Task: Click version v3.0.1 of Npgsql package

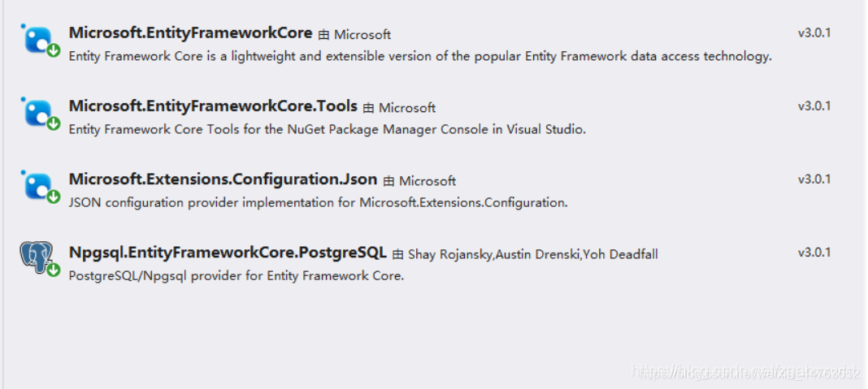Action: (814, 253)
